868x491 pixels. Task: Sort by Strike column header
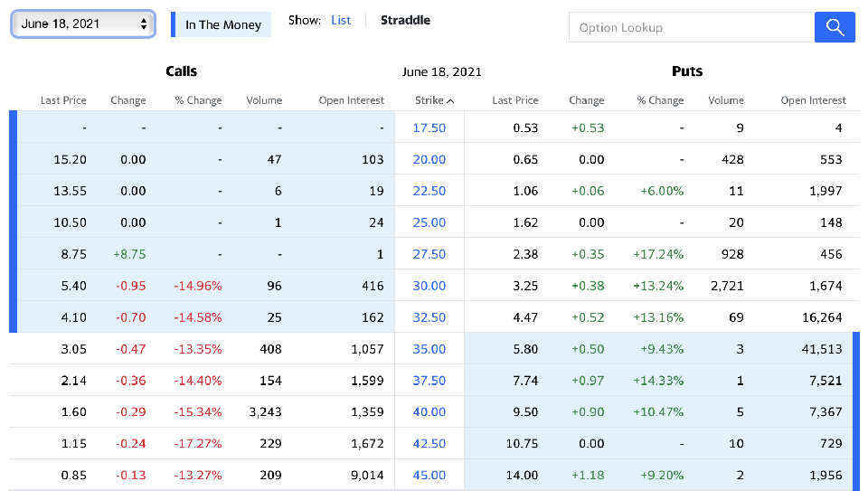[434, 100]
